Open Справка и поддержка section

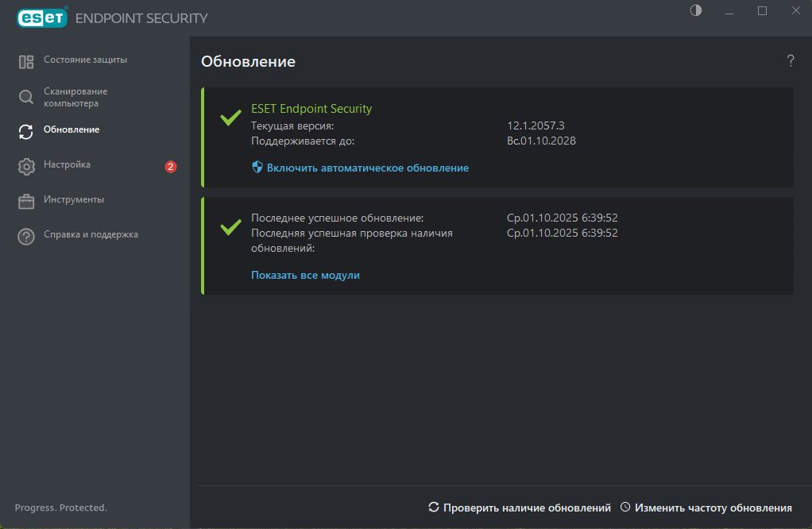click(x=91, y=234)
